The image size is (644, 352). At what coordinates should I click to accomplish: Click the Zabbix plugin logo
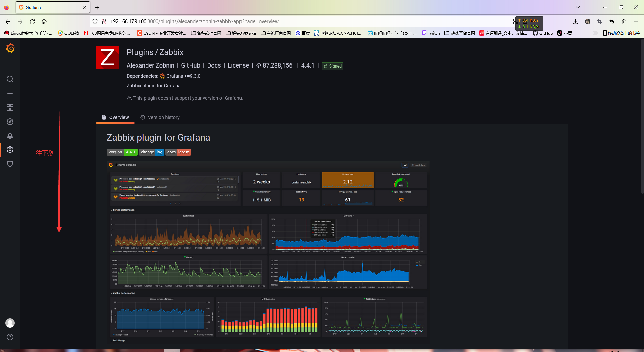[107, 57]
